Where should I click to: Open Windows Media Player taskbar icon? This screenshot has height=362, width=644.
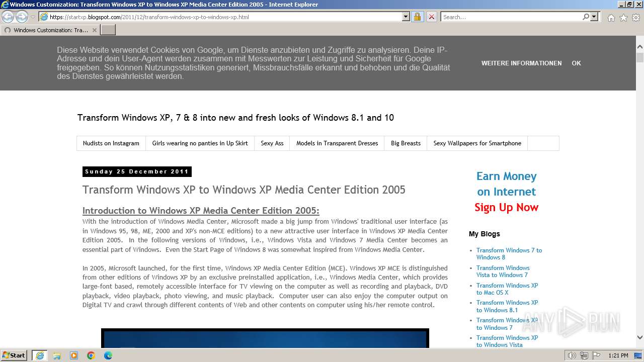point(74,355)
